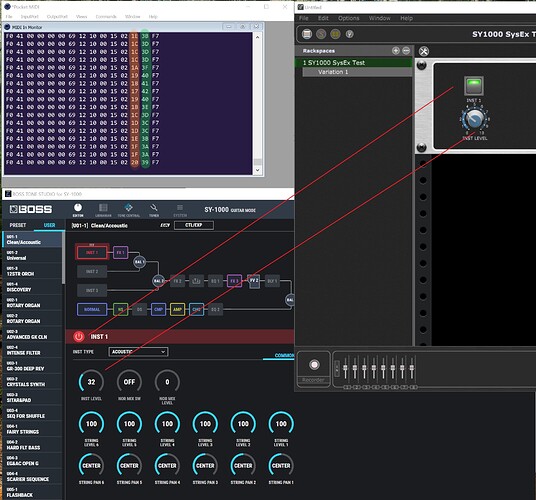Viewport: 536px width, 500px height.
Task: Adjust the INST LEVEL 32 knob
Action: (x=91, y=382)
